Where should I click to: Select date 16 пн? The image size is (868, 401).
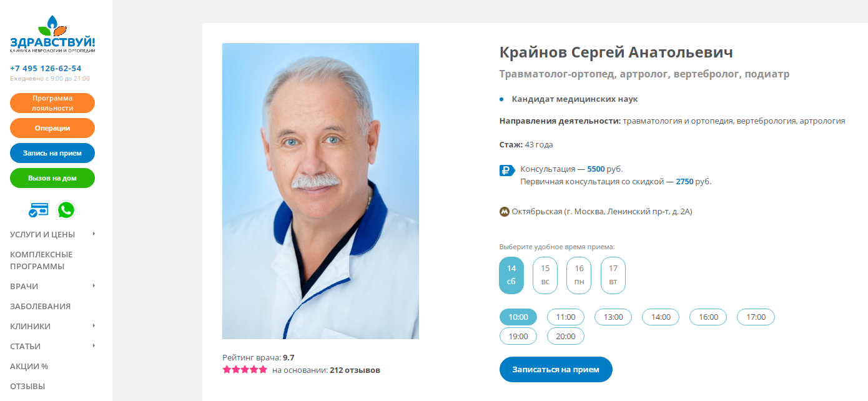(579, 275)
